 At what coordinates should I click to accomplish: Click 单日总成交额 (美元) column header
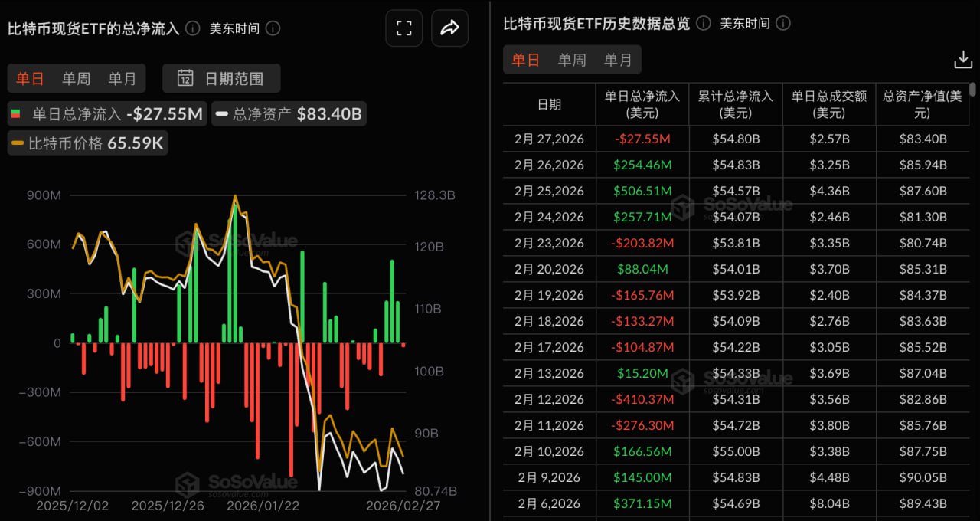click(829, 104)
